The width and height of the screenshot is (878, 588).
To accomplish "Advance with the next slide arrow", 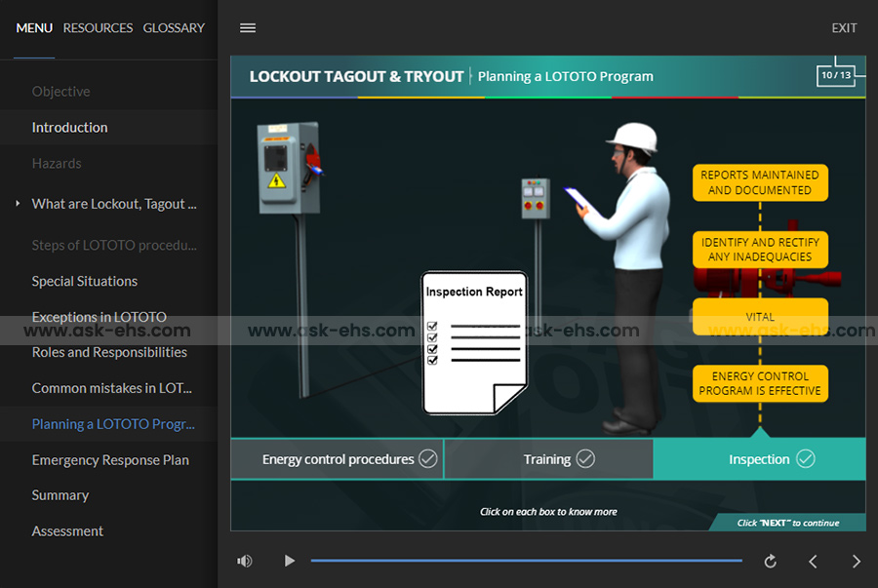I will coord(856,561).
